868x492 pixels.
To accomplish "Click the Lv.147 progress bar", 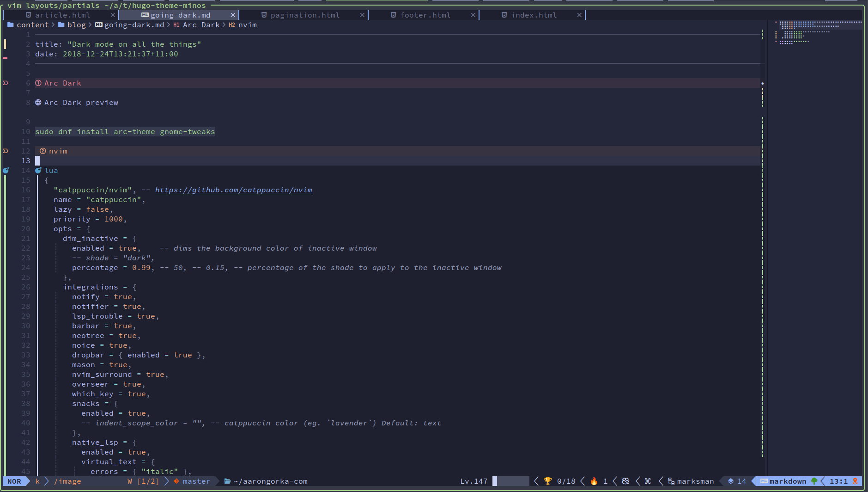I will [510, 481].
